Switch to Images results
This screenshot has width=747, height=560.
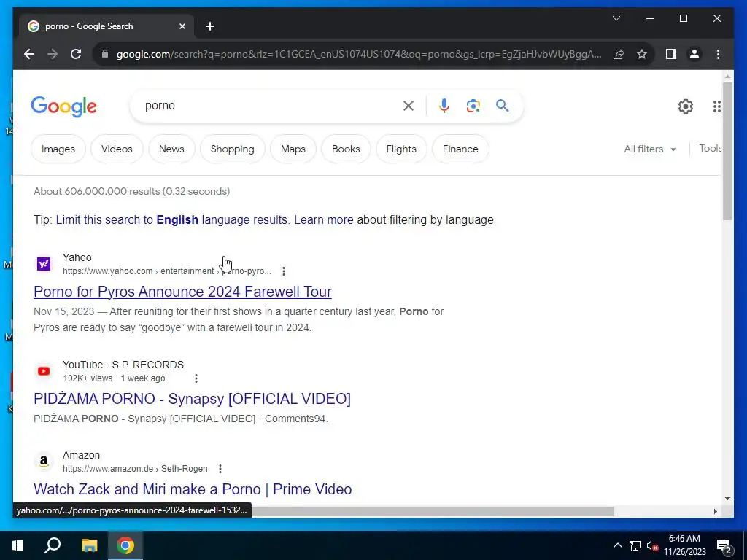tap(58, 149)
